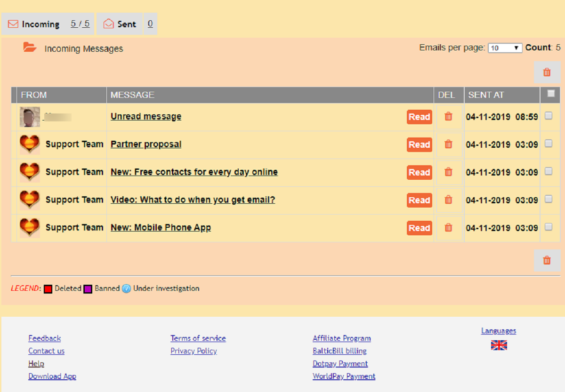Tick the select-all checkbox in table header
565x392 pixels.
click(551, 94)
